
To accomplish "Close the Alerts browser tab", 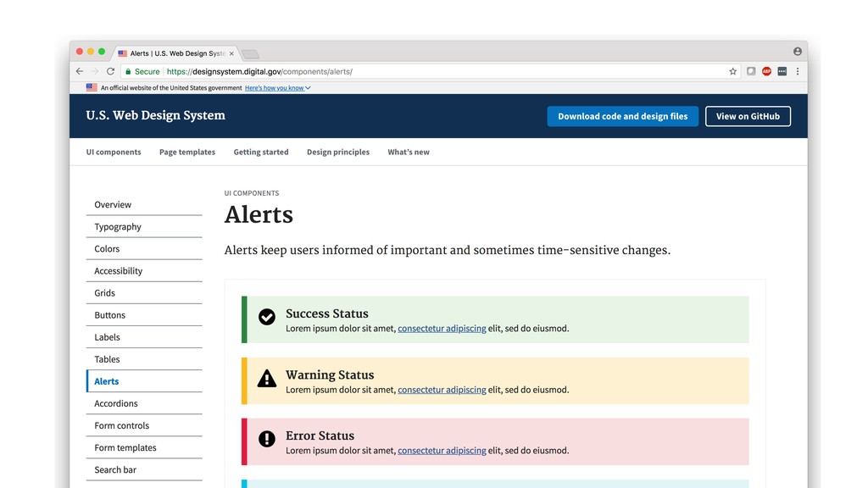I will (231, 53).
